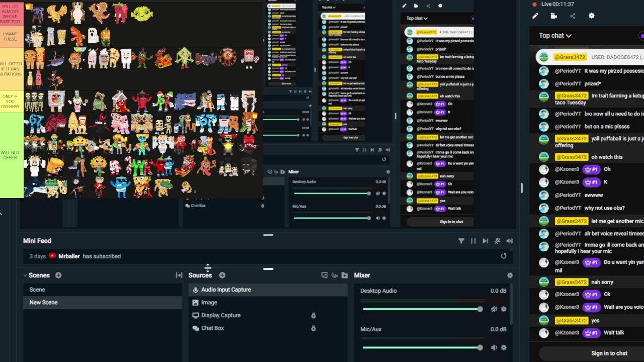The height and width of the screenshot is (362, 644).
Task: Pause the Mini Feed alert queue
Action: (473, 241)
